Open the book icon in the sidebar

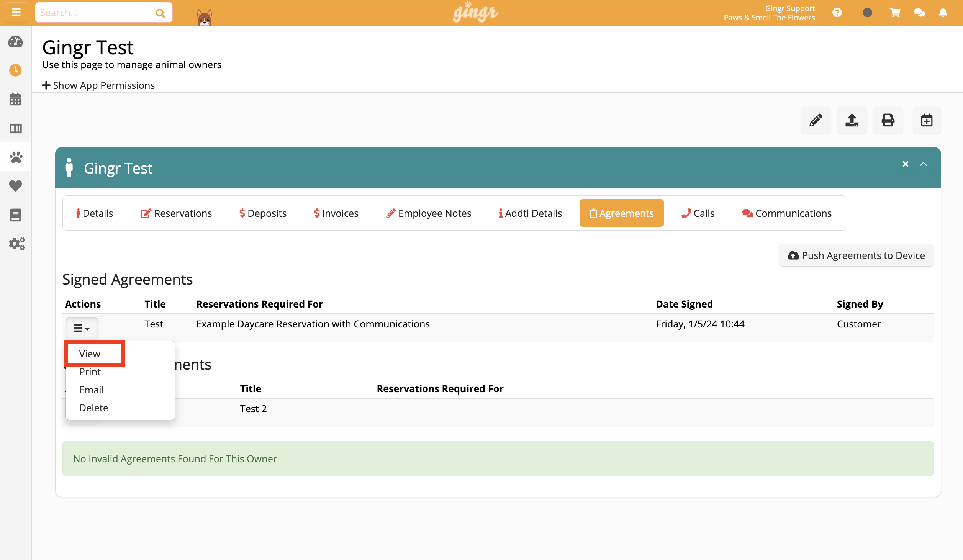coord(16,215)
